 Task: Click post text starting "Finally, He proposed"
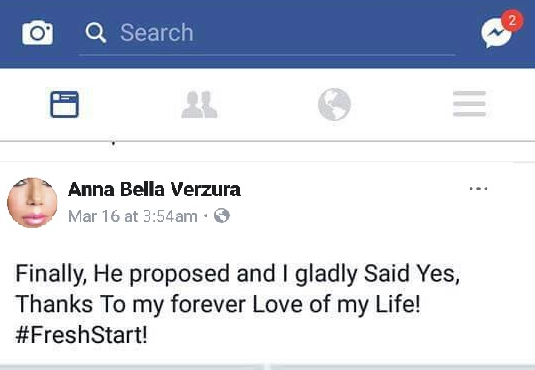click(x=237, y=274)
